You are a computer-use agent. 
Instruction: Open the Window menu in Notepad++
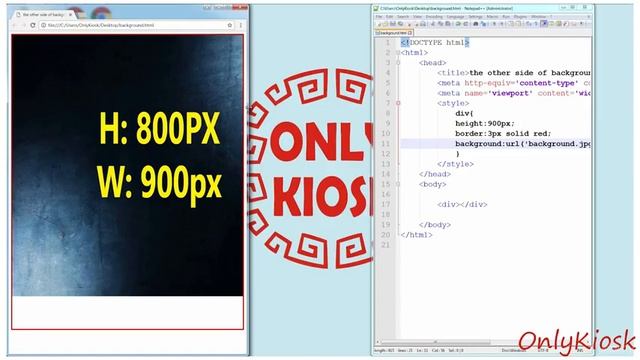538,17
